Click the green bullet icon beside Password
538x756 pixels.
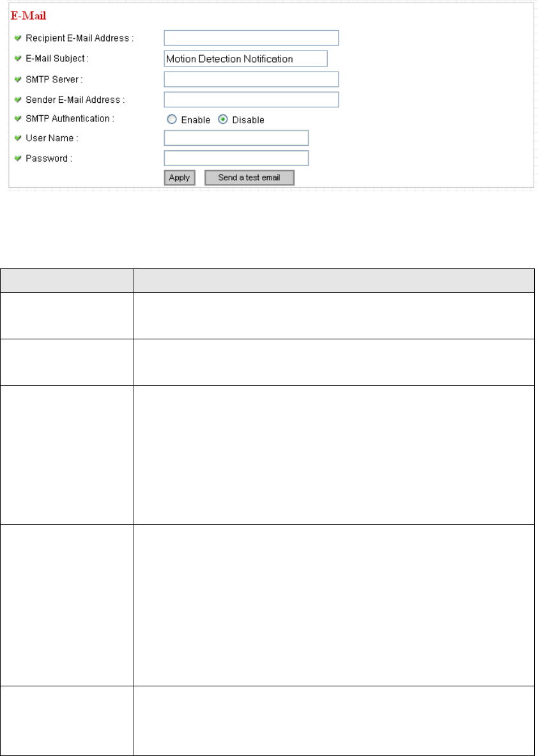click(x=18, y=158)
